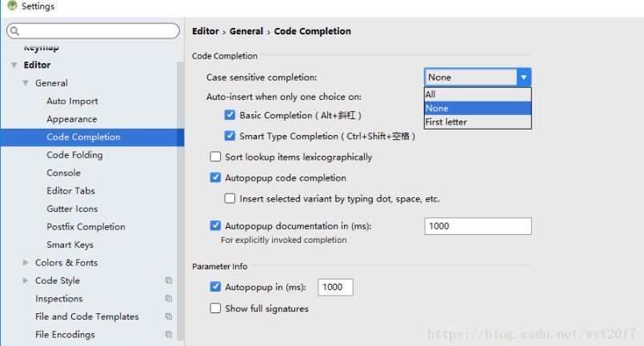Open the Code Folding settings page
Screen dimensions: 644x346
click(x=74, y=155)
